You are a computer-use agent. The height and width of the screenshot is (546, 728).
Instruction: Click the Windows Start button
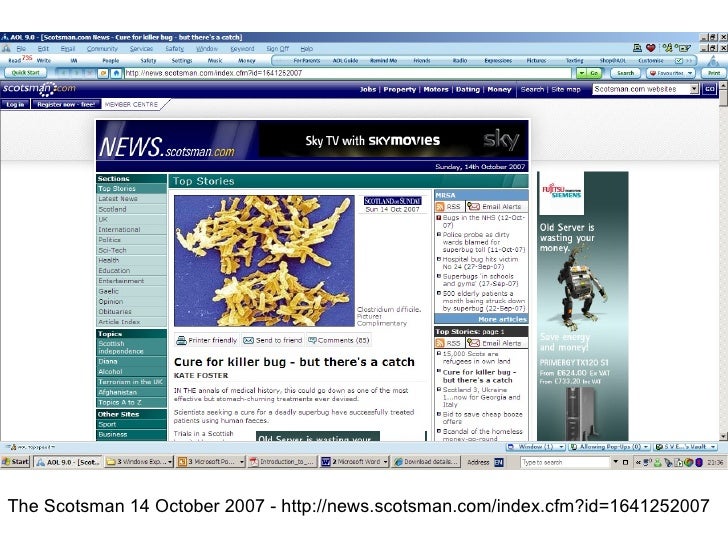coord(16,462)
